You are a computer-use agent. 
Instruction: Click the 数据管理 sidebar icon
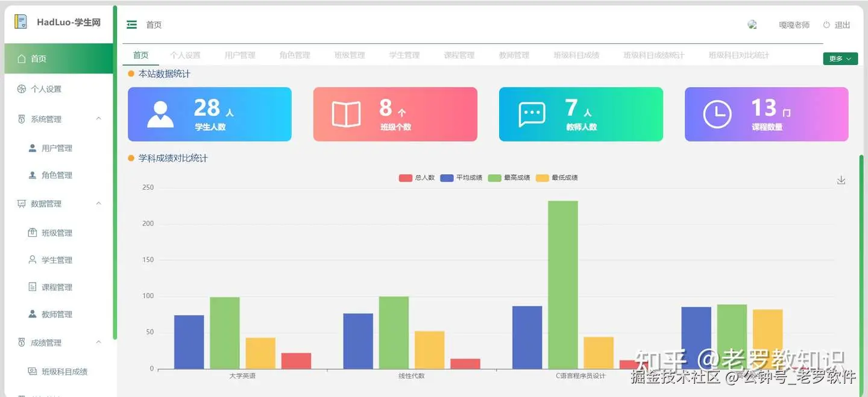pos(22,204)
